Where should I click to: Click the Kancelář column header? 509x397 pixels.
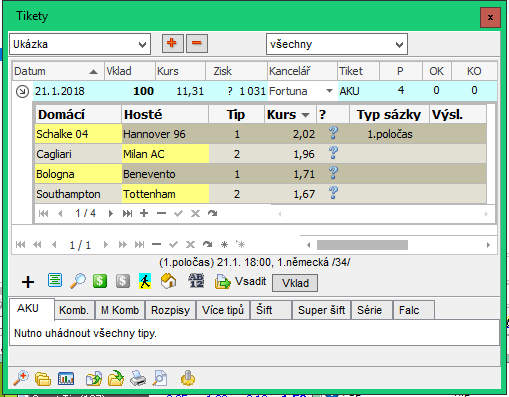click(302, 71)
